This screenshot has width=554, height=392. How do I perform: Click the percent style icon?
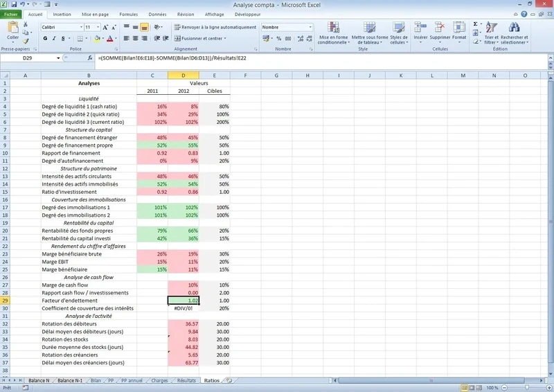tap(279, 38)
